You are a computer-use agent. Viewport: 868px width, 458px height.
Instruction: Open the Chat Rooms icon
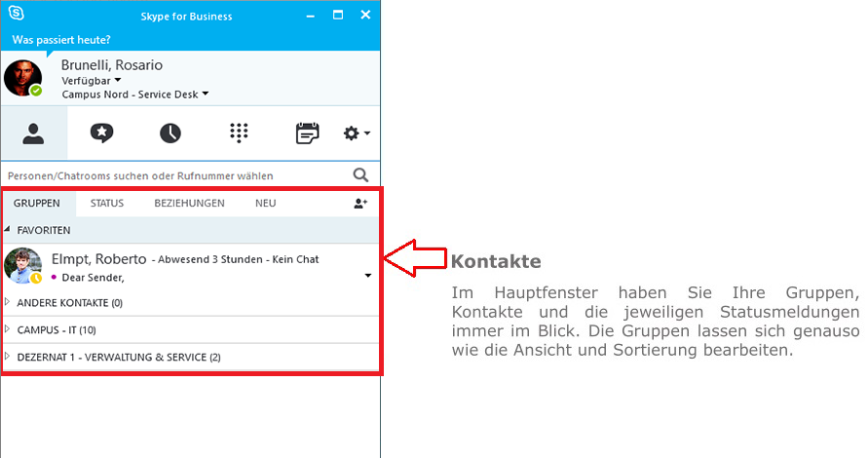click(x=102, y=134)
